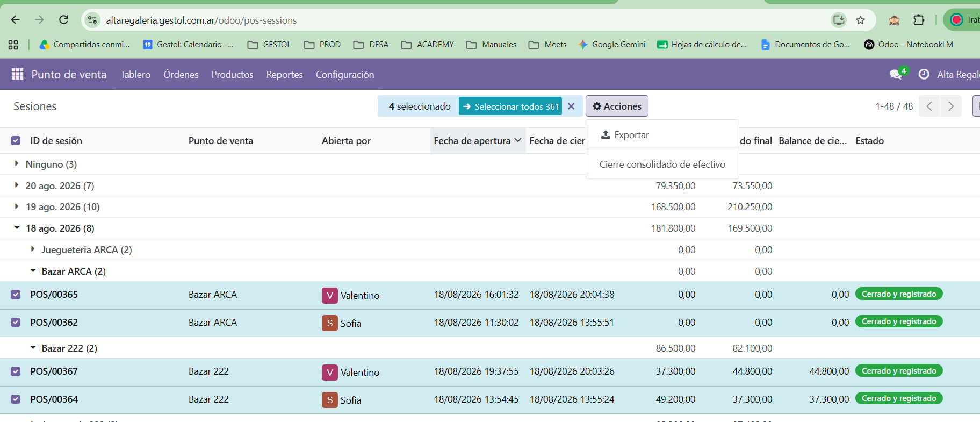Open the browser extensions puzzle icon
This screenshot has height=422, width=980.
pos(919,20)
